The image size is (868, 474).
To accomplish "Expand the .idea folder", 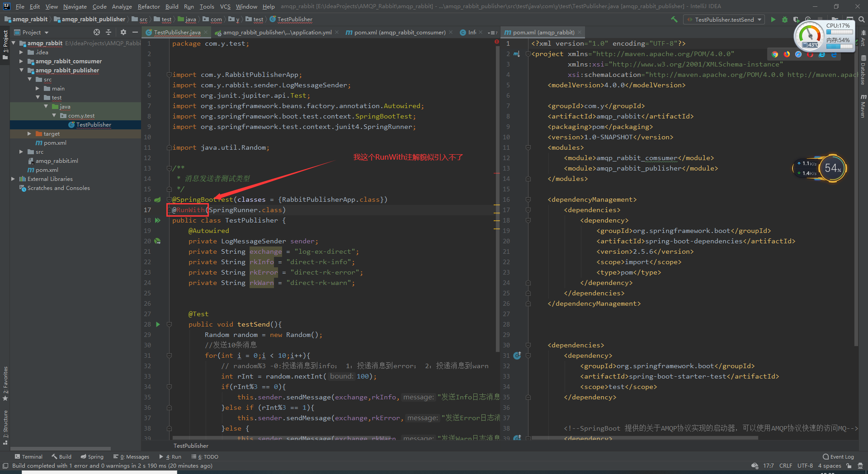I will (21, 52).
